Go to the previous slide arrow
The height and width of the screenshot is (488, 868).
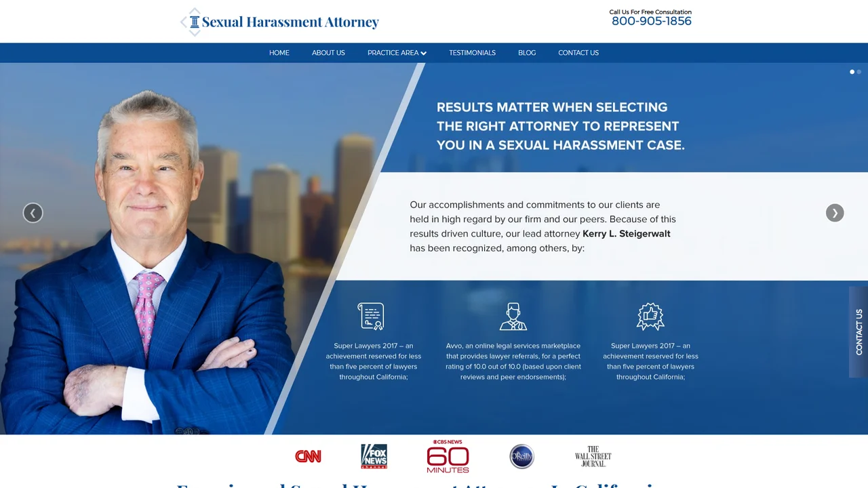33,213
